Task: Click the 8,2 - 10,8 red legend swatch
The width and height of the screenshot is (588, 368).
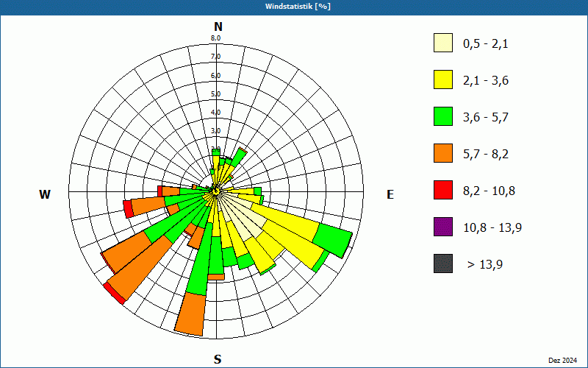Action: click(443, 190)
